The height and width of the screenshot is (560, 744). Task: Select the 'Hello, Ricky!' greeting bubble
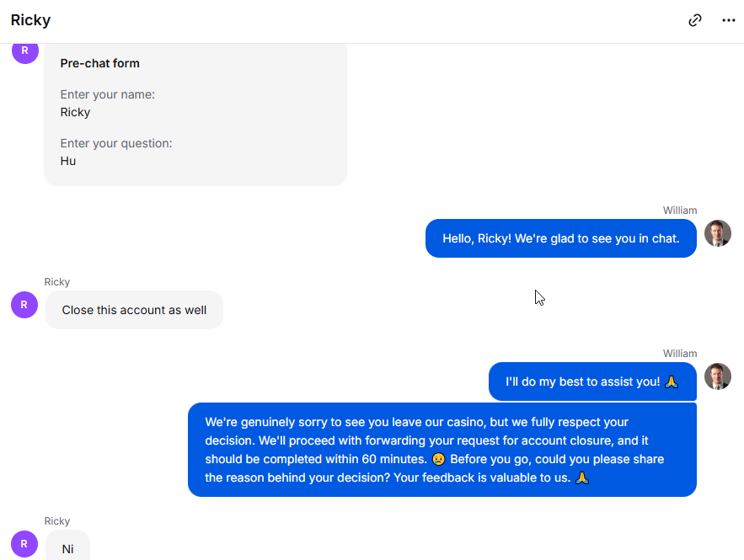[x=561, y=238]
